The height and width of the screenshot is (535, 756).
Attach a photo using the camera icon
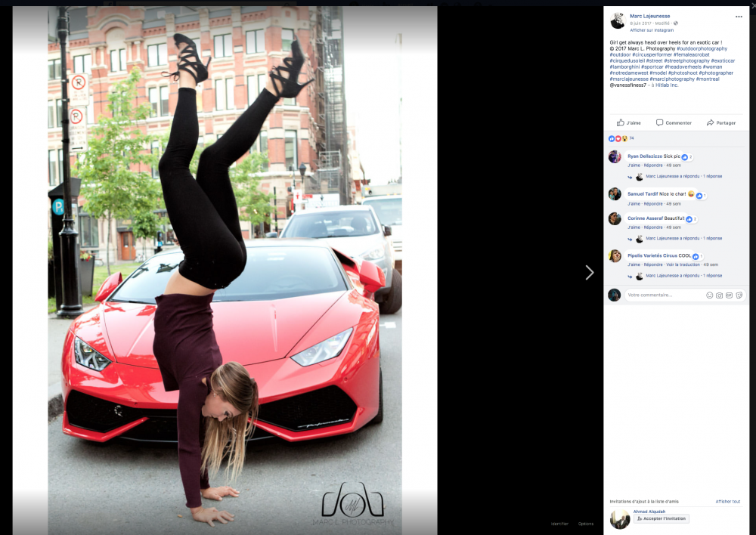tap(719, 295)
